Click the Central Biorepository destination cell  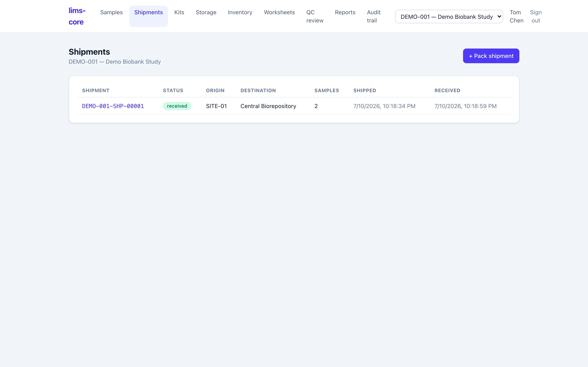click(x=268, y=106)
